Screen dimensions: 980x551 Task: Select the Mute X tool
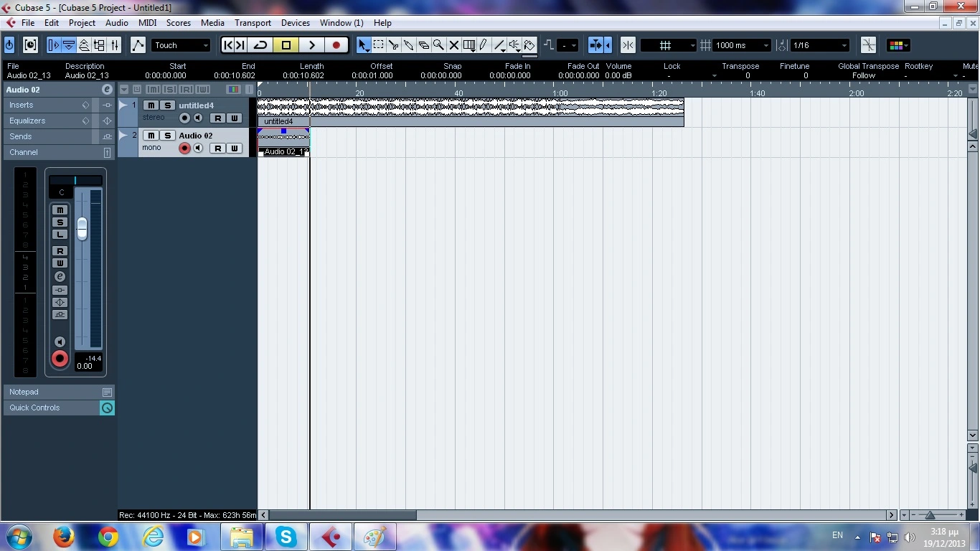click(454, 45)
